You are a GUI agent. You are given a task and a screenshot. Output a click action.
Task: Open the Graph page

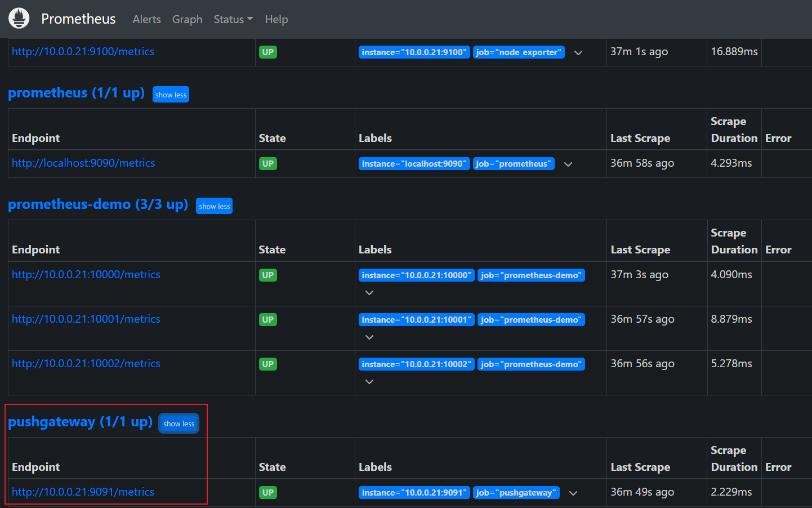pos(187,19)
